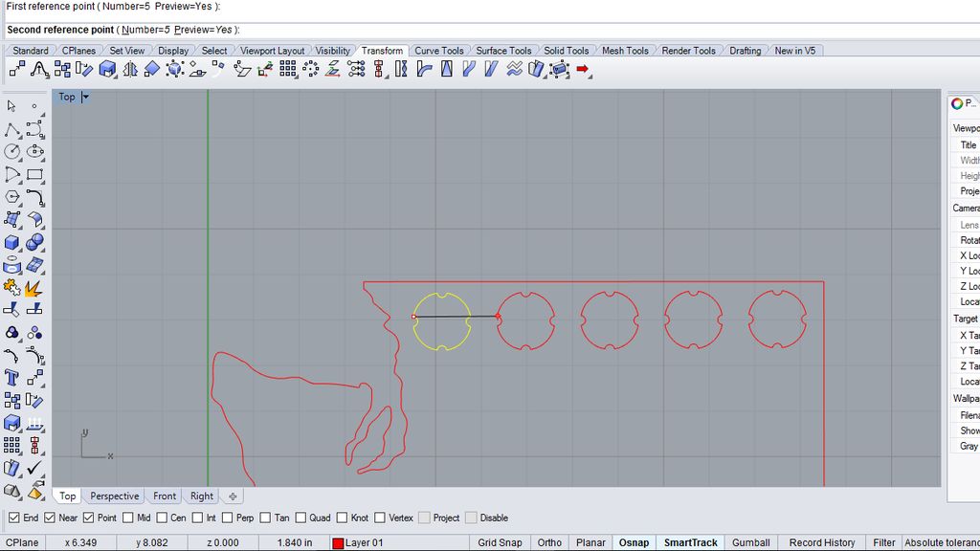Open the Filter status bar button
The image size is (980, 551).
[883, 543]
